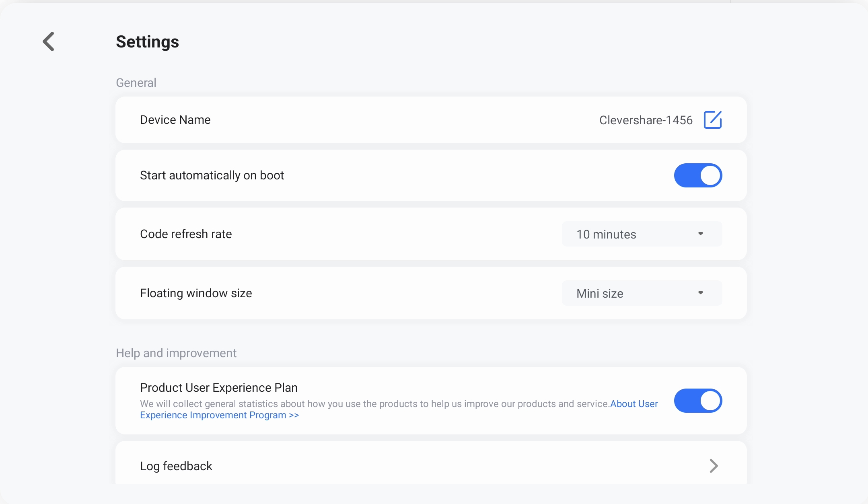
Task: Open the Floating window size dropdown
Action: [642, 293]
